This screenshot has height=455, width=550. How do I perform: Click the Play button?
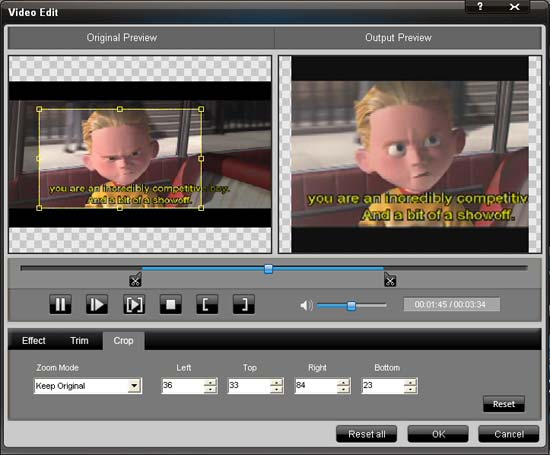coord(97,304)
